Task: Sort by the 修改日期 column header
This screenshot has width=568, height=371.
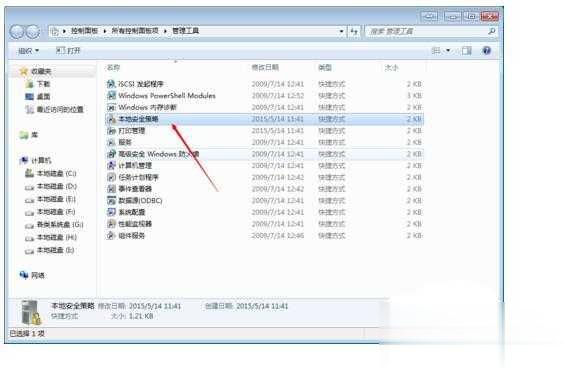Action: point(265,67)
